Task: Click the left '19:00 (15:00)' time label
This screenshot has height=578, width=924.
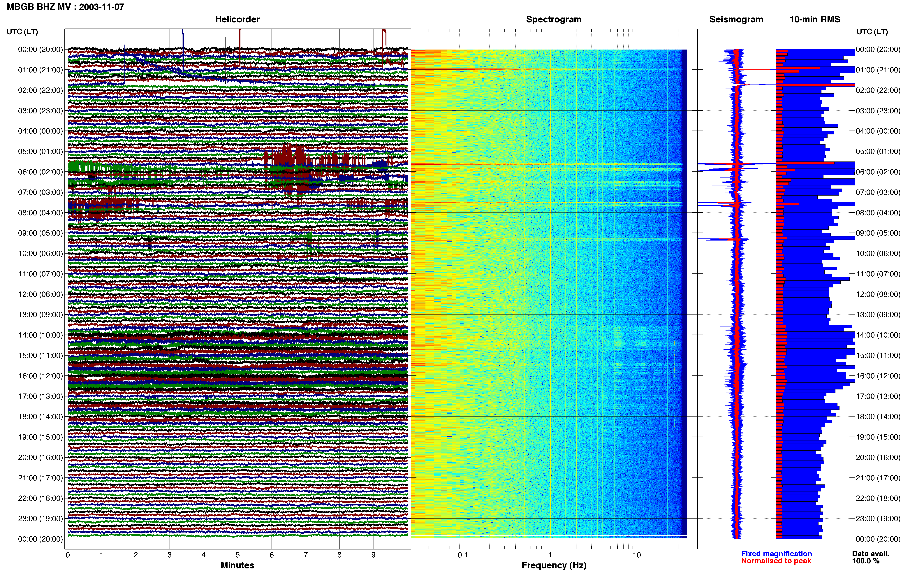Action: point(41,437)
